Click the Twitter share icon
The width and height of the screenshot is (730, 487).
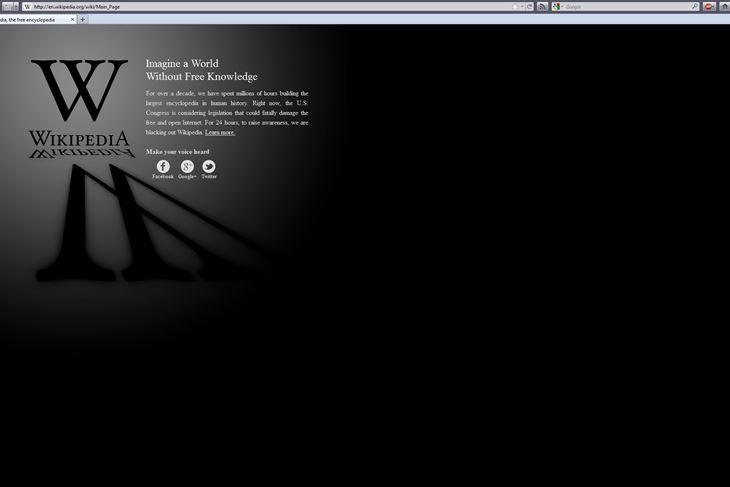click(209, 167)
